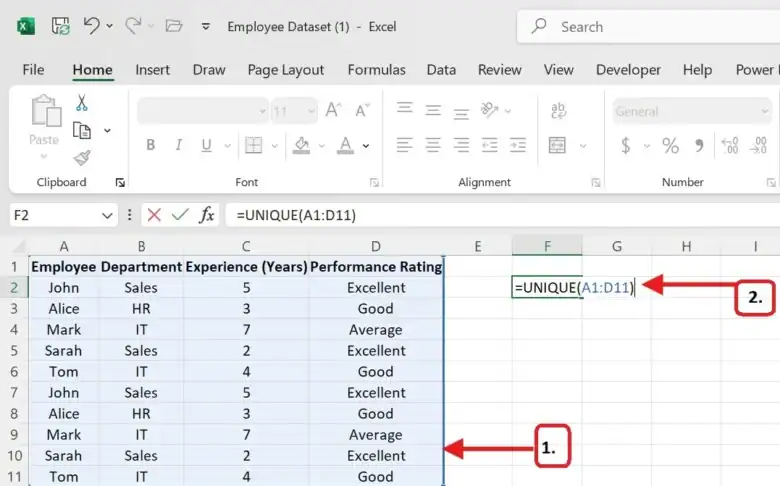Viewport: 780px width, 486px height.
Task: Open the Font Color dropdown arrow
Action: pos(366,146)
